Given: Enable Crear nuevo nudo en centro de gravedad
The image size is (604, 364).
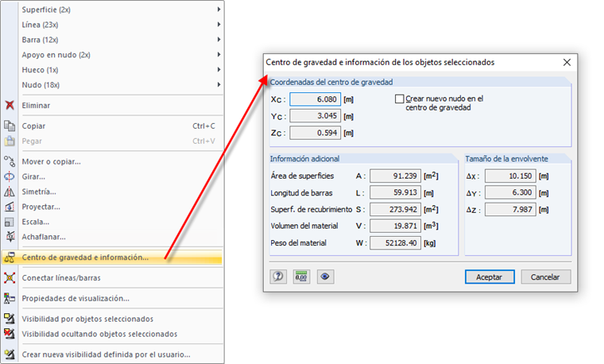Looking at the screenshot, I should click(400, 99).
